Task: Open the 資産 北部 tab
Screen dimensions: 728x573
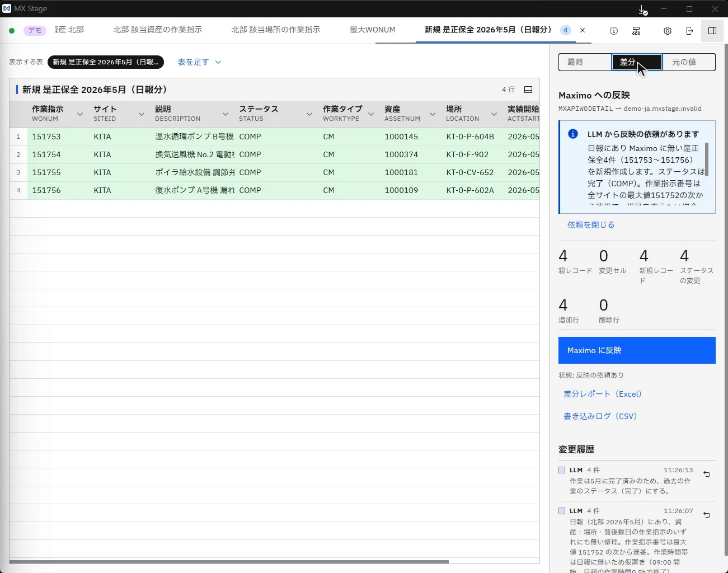Action: (69, 30)
